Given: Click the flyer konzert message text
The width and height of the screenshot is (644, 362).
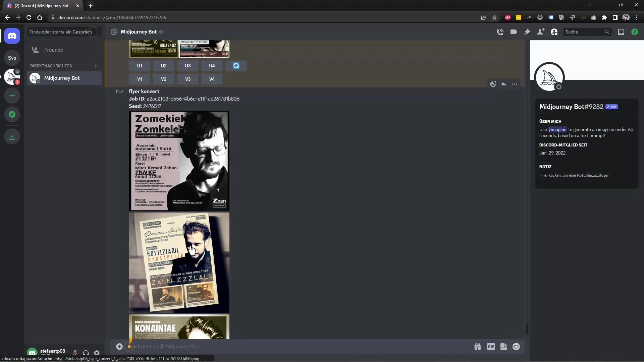Looking at the screenshot, I should [144, 92].
